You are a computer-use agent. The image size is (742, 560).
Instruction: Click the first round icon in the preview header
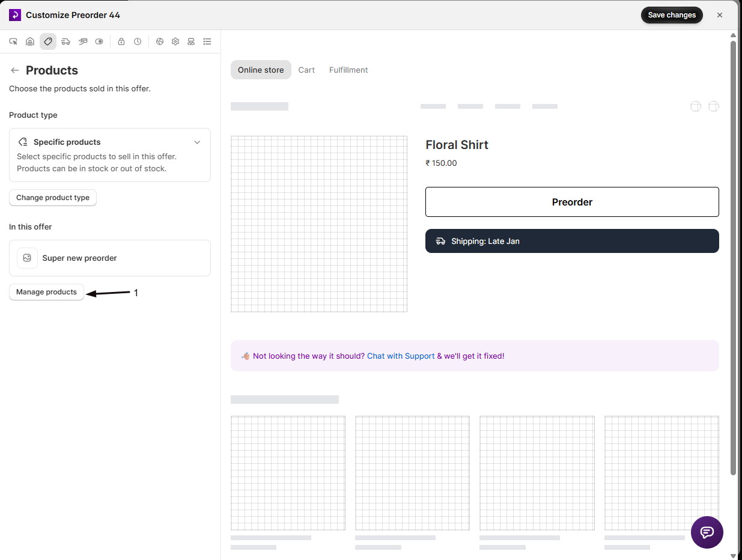point(696,106)
